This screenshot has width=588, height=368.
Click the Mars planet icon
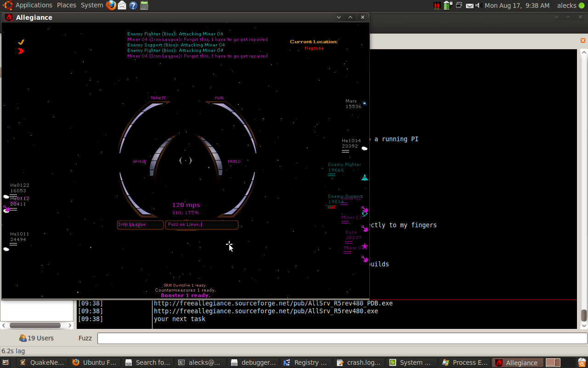click(x=364, y=103)
